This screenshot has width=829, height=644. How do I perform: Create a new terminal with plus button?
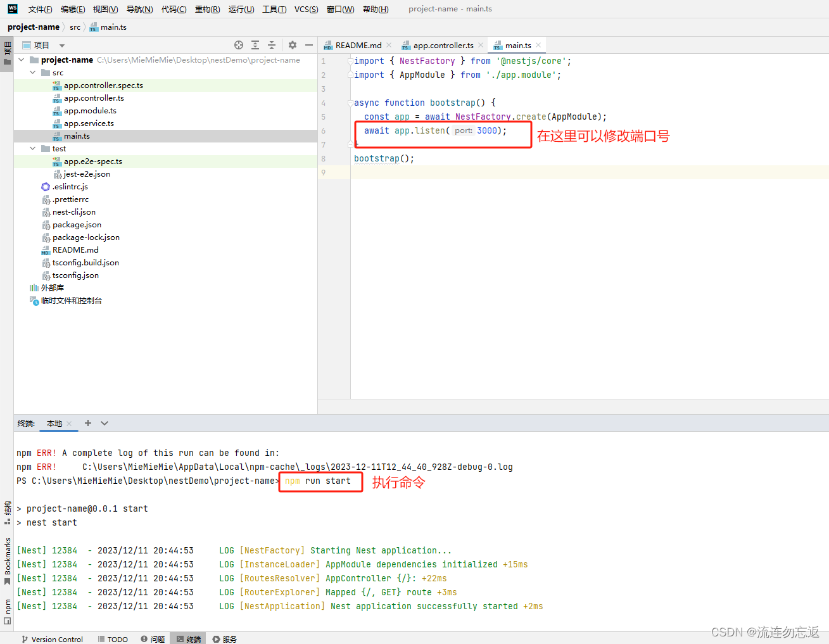[x=87, y=423]
